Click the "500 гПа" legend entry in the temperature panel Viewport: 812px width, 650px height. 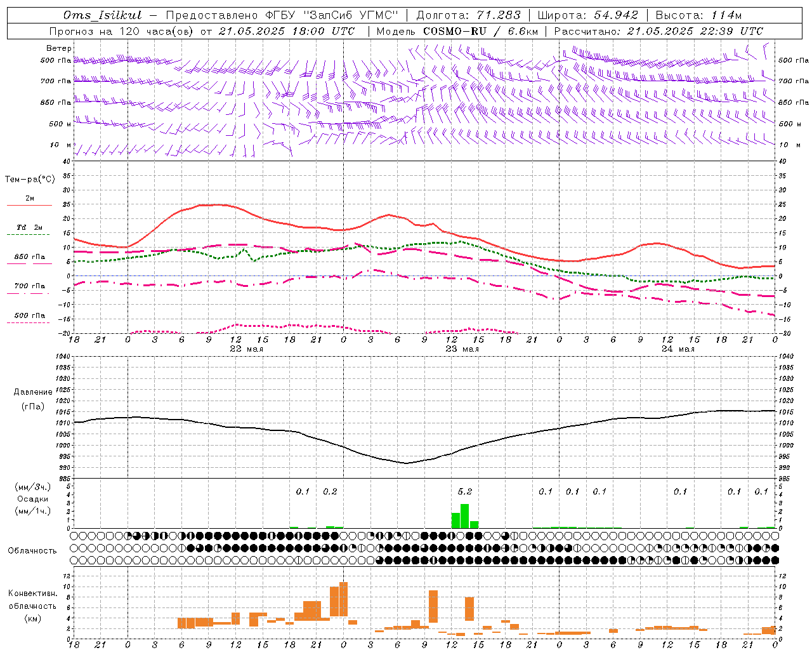pos(30,315)
